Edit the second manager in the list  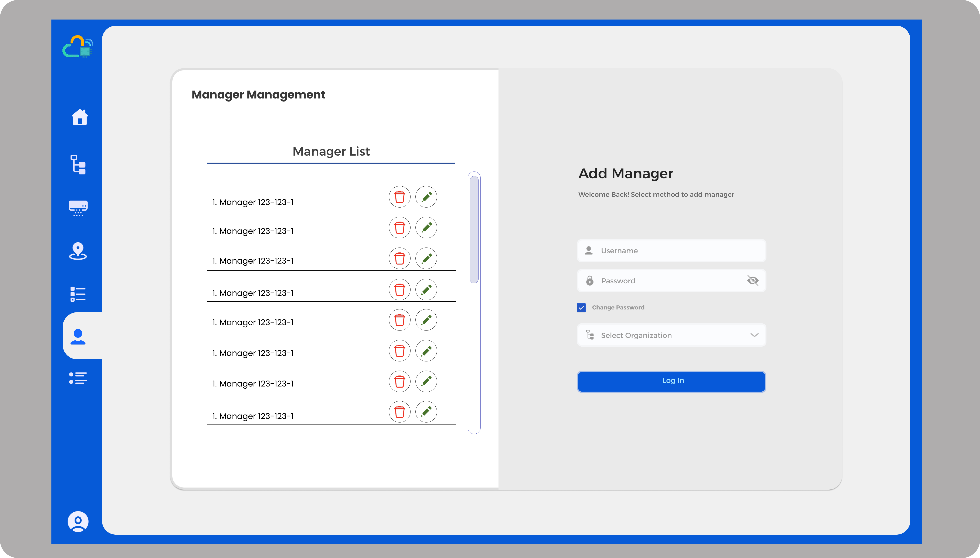tap(426, 228)
